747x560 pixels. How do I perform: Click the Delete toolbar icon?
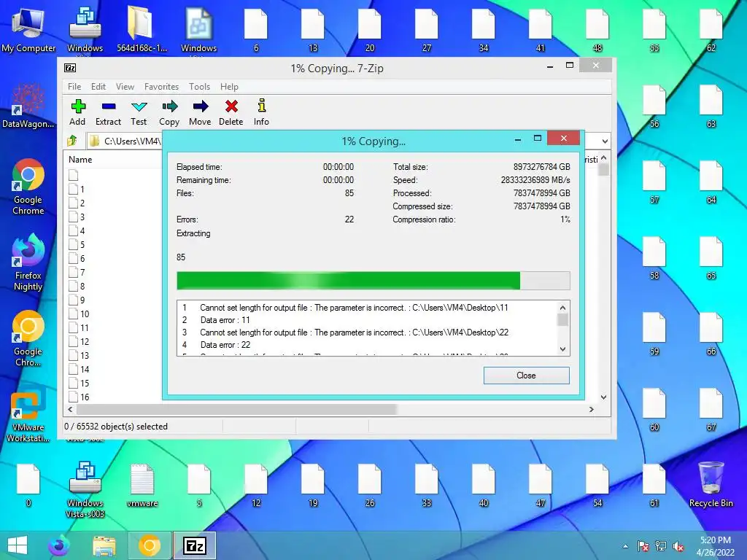(231, 112)
